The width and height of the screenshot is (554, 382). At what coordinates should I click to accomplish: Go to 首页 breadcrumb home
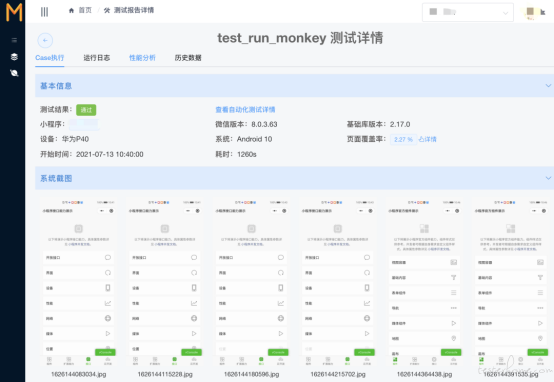[80, 10]
